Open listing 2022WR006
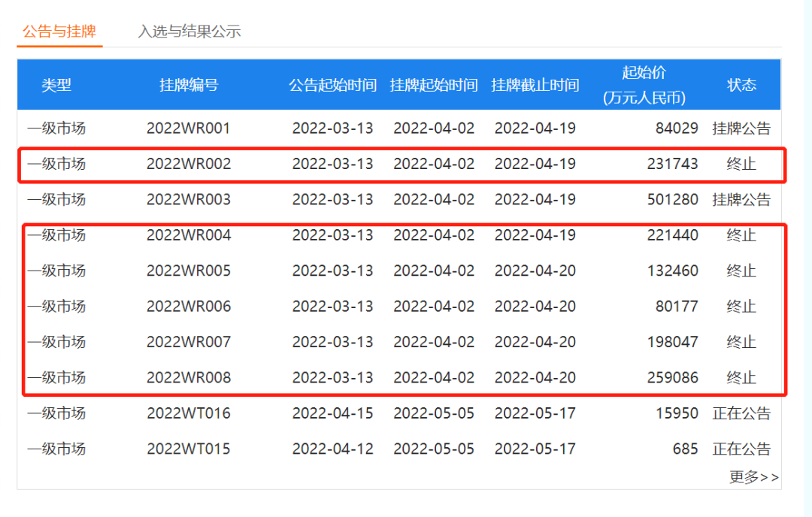 (x=189, y=307)
